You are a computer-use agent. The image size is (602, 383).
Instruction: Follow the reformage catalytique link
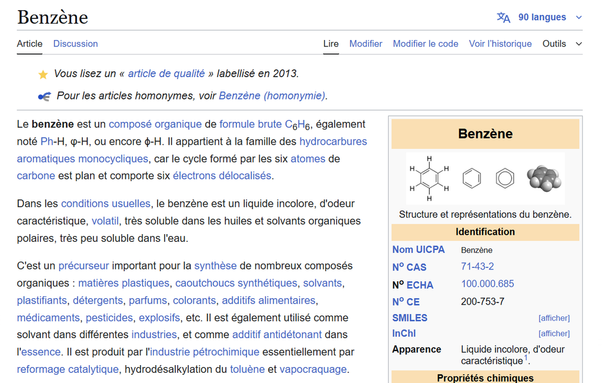pos(68,369)
